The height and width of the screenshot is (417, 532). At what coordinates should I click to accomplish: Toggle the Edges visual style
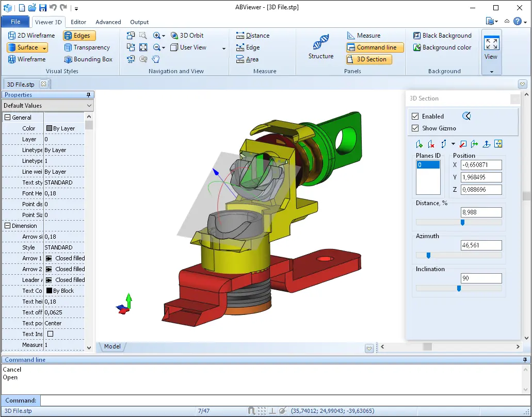(x=79, y=35)
